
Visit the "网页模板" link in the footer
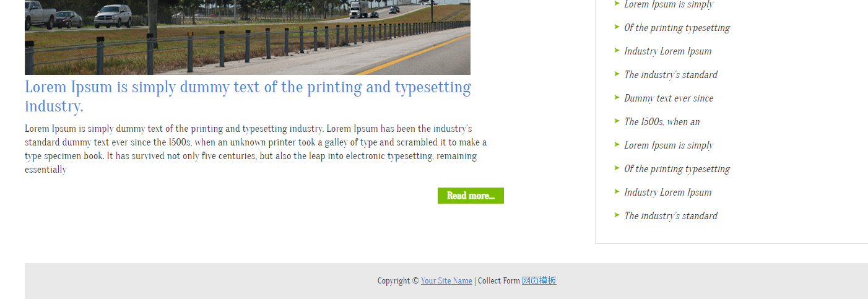(539, 281)
